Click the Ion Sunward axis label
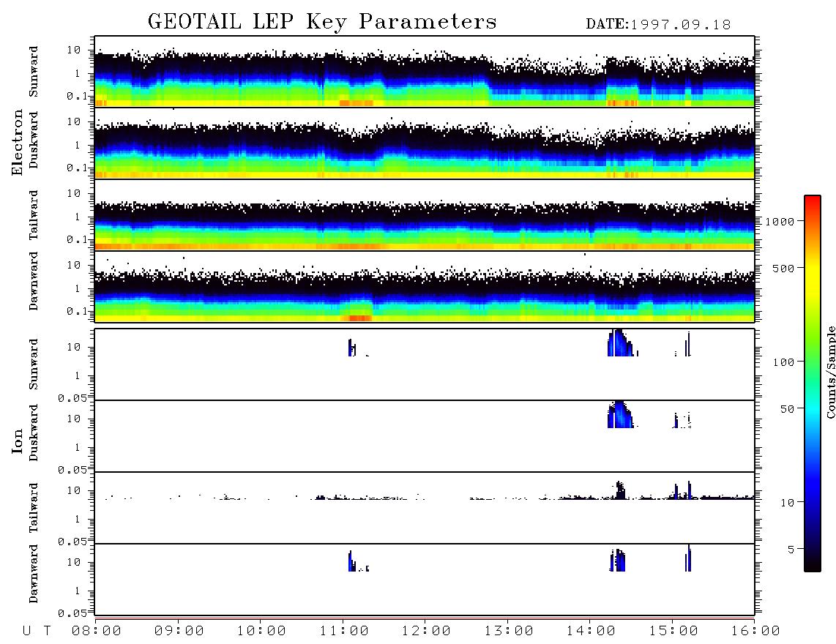This screenshot has width=836, height=644. tap(34, 364)
